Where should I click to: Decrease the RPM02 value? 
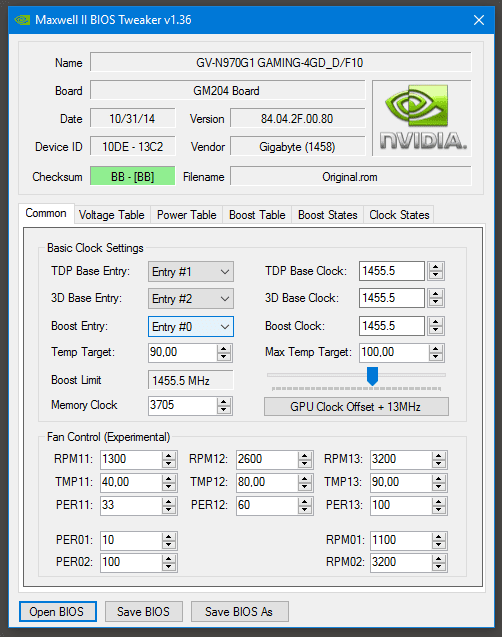pos(439,567)
